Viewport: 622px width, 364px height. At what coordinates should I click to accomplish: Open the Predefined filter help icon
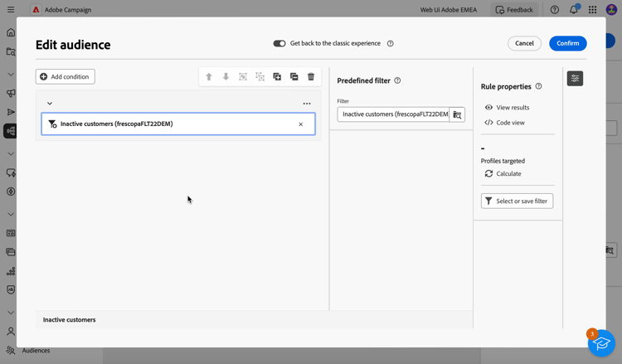397,80
